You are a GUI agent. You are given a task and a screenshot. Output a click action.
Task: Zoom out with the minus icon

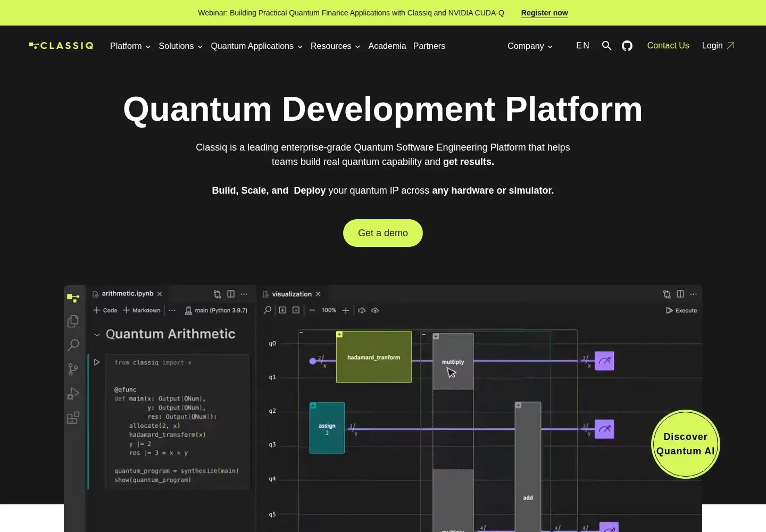[312, 310]
